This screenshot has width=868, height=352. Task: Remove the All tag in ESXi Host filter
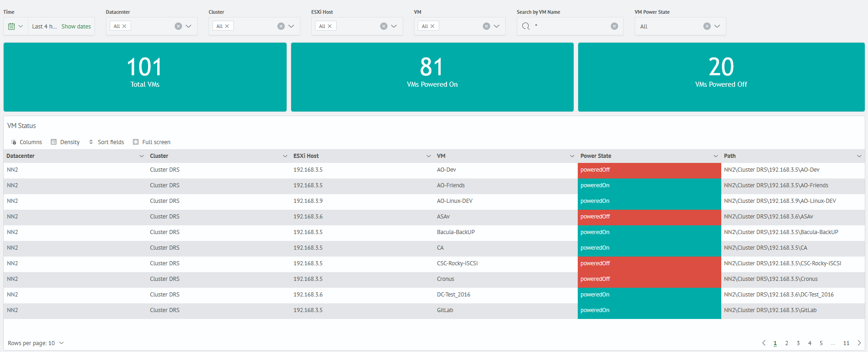pyautogui.click(x=330, y=26)
